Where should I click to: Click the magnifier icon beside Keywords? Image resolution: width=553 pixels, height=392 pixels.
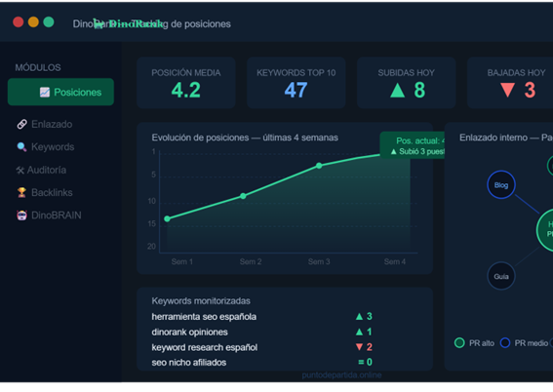tap(21, 147)
